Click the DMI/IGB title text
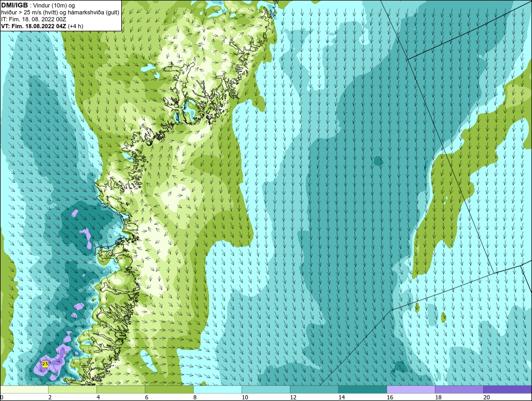 click(14, 5)
